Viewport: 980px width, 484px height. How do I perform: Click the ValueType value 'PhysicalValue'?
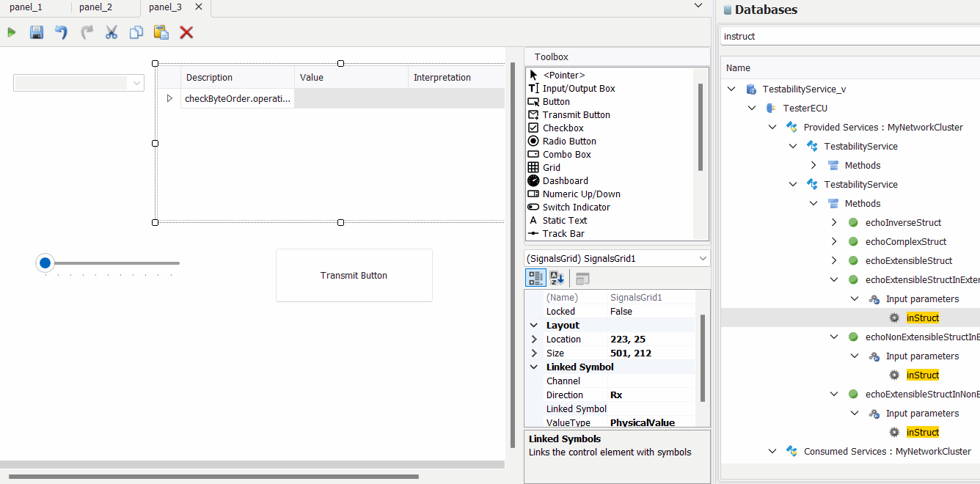pyautogui.click(x=651, y=422)
